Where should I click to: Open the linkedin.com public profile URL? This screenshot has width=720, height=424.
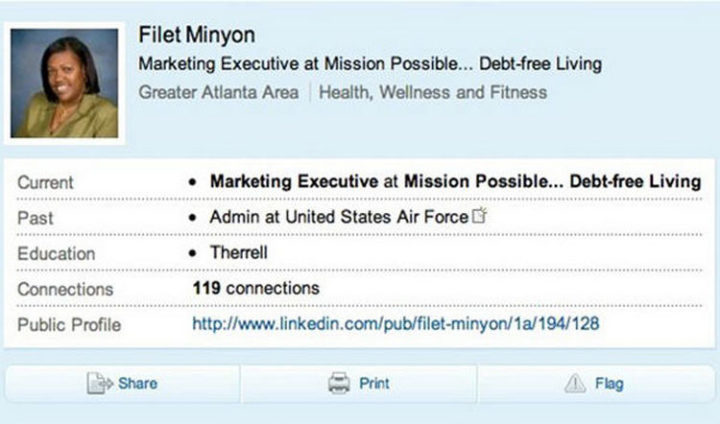pos(395,324)
